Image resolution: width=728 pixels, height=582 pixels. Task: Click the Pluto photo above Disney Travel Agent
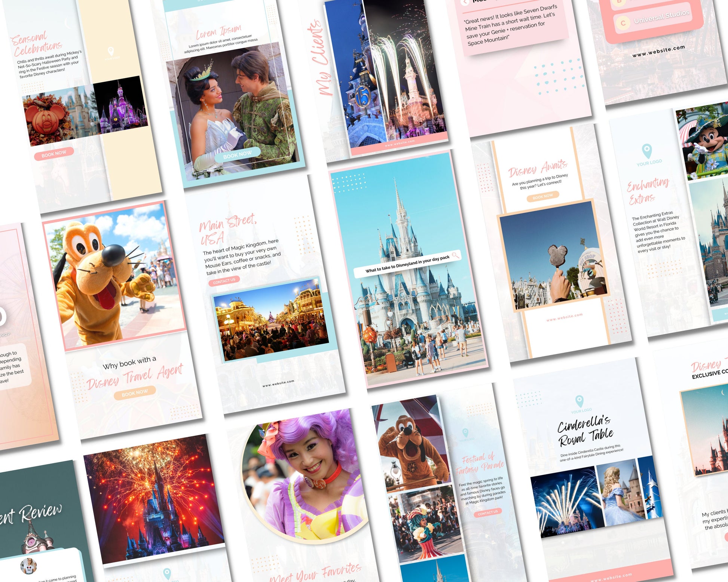pyautogui.click(x=114, y=275)
